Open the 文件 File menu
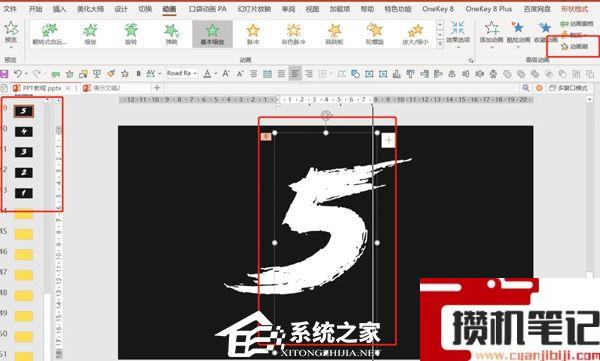The image size is (600, 361). 10,8
